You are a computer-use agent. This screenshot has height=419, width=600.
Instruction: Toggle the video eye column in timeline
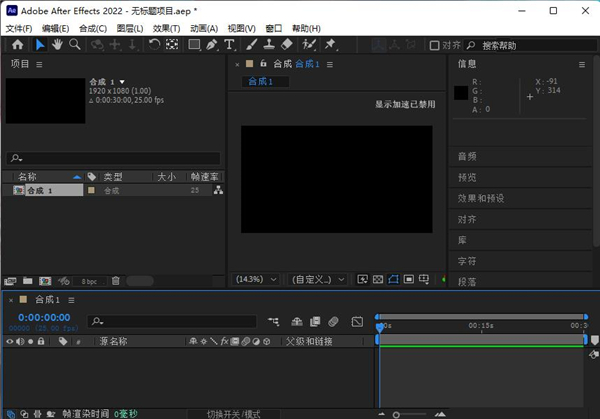click(10, 341)
